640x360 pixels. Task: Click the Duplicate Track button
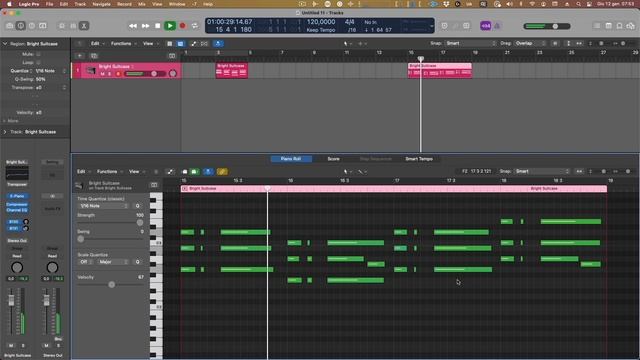pyautogui.click(x=94, y=56)
